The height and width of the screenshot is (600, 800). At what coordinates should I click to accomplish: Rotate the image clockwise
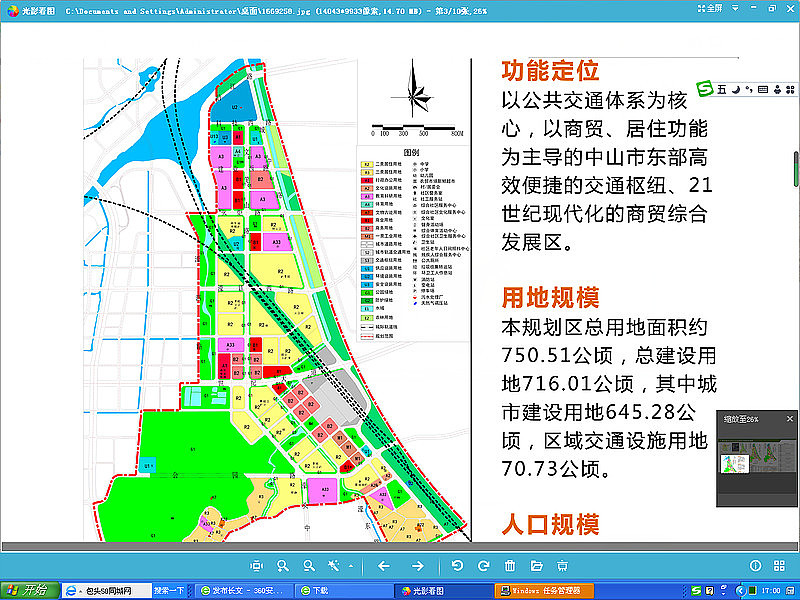coord(483,565)
